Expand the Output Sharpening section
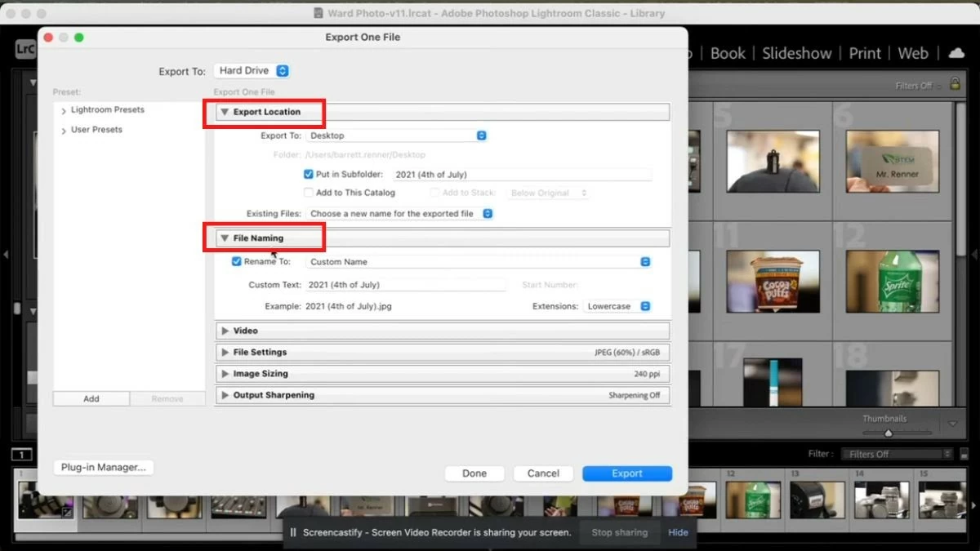Viewport: 980px width, 551px height. coord(225,395)
